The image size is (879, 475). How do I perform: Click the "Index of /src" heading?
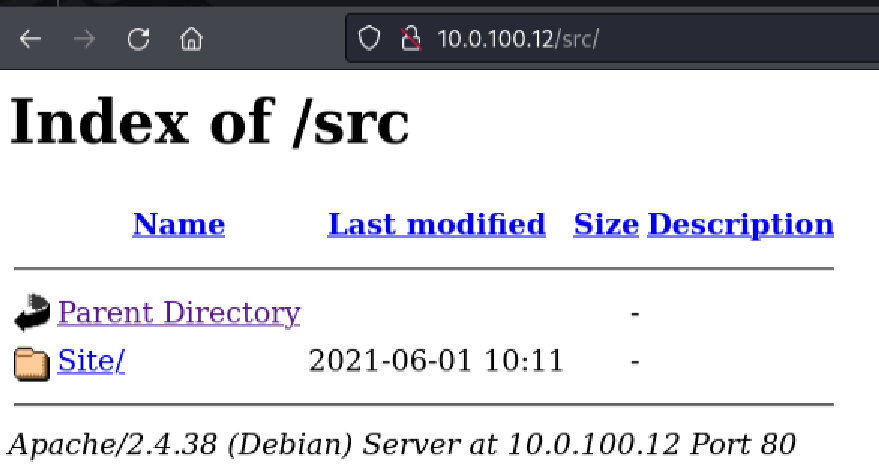point(209,123)
